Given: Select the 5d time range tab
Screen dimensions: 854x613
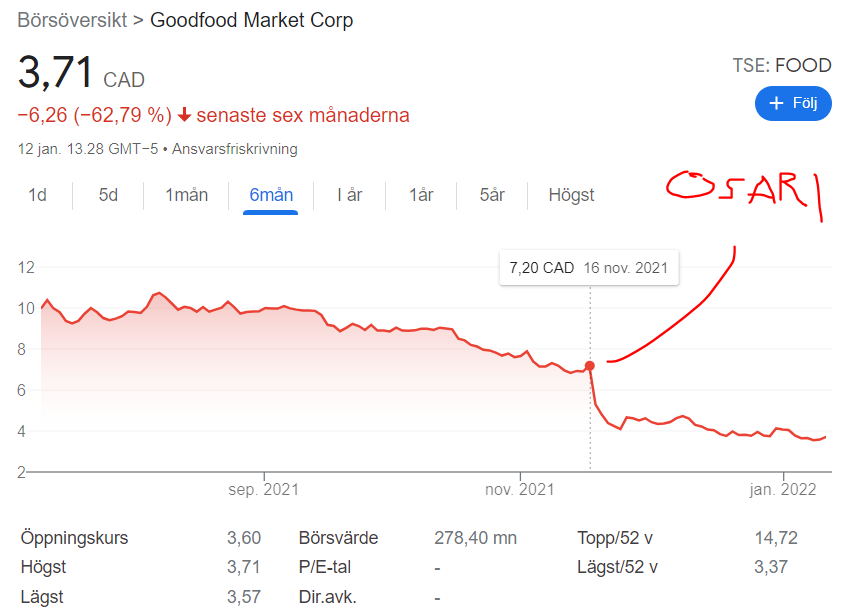Looking at the screenshot, I should (108, 195).
